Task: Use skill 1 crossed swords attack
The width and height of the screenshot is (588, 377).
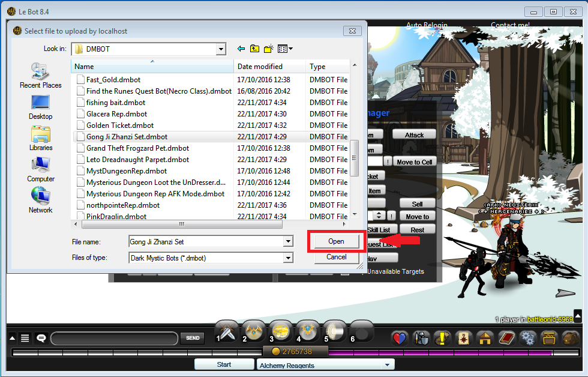Action: point(227,331)
